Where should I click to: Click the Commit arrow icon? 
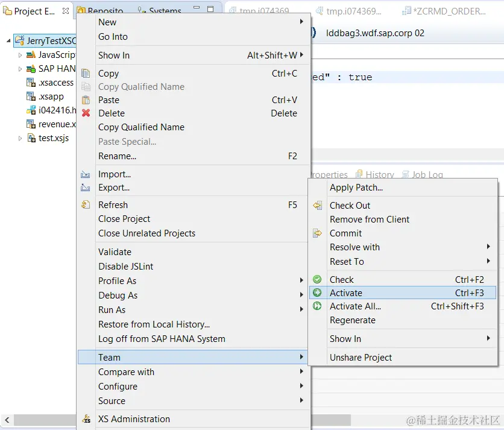(x=317, y=233)
